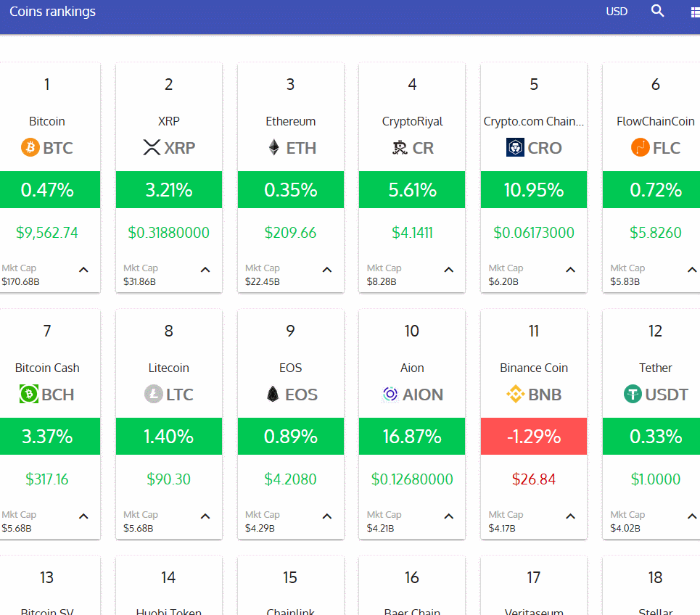Click rank number 13 card
Screen dimensions: 700x615
tap(46, 577)
